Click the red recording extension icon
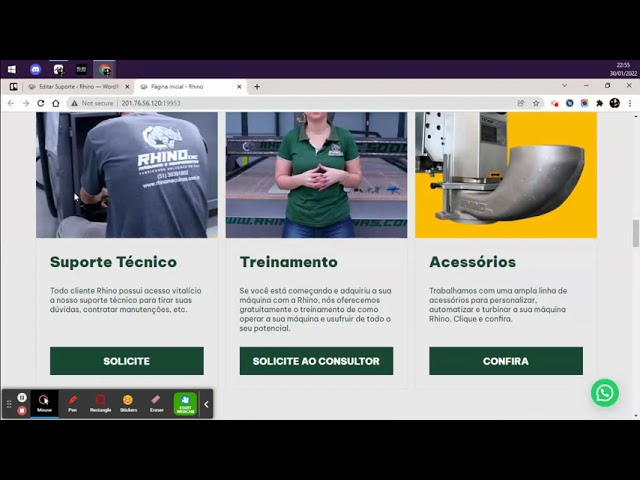The width and height of the screenshot is (640, 480). coord(554,103)
